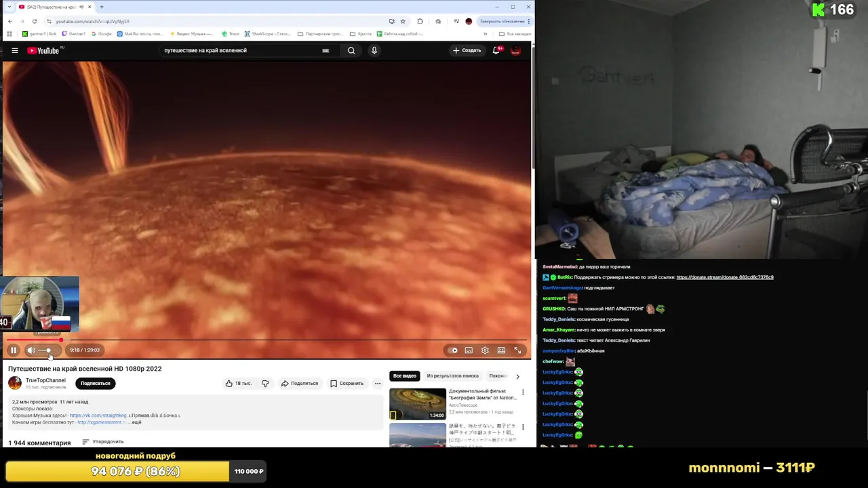Open the Chrome tab search dropdown
The width and height of the screenshot is (868, 488).
click(9, 7)
